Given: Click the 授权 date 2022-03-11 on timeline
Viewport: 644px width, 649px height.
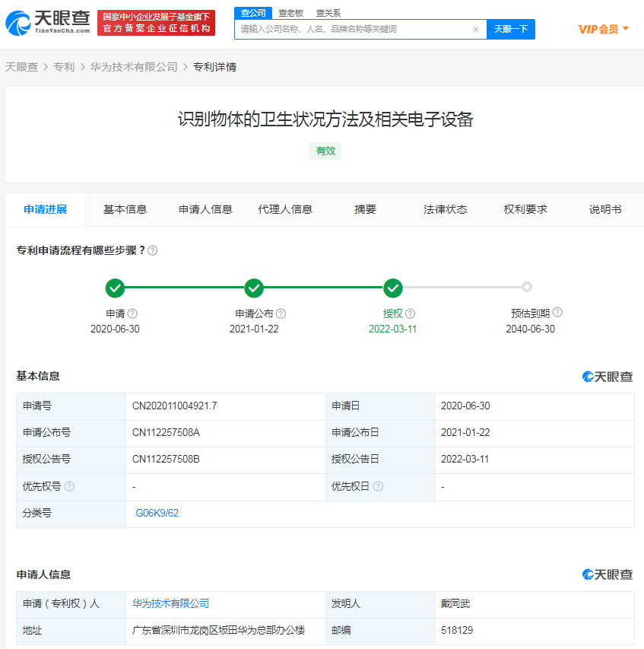Looking at the screenshot, I should (x=392, y=329).
